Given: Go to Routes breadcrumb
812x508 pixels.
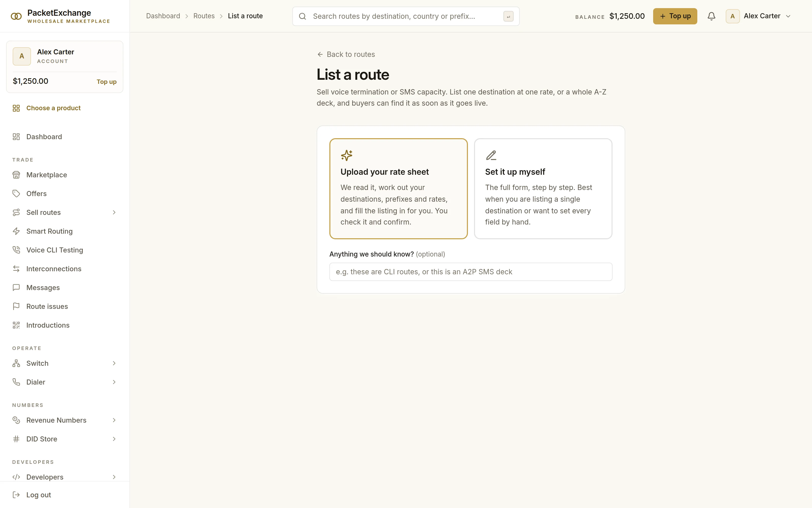Looking at the screenshot, I should 204,16.
